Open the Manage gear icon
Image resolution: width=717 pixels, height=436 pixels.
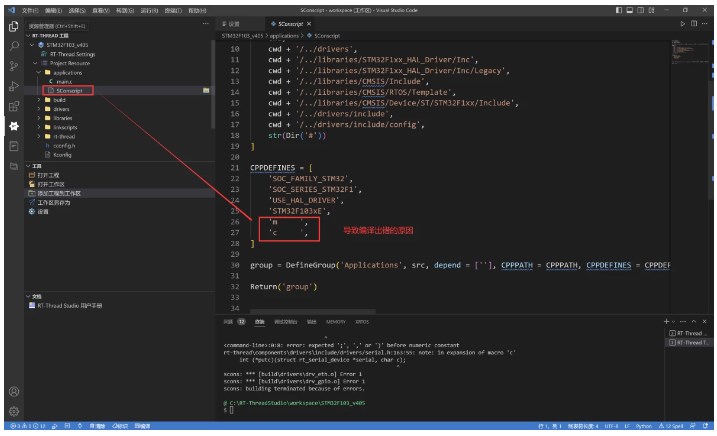(14, 411)
